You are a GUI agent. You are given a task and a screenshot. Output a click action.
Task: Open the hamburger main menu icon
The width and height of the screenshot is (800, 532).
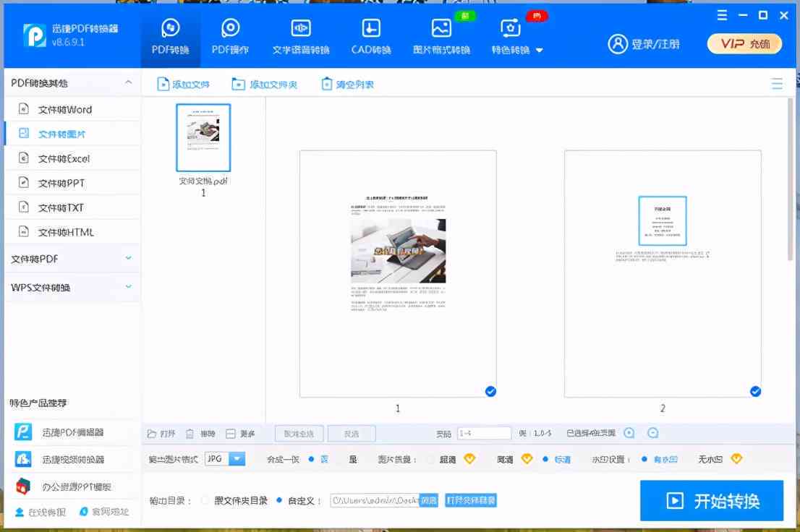722,15
